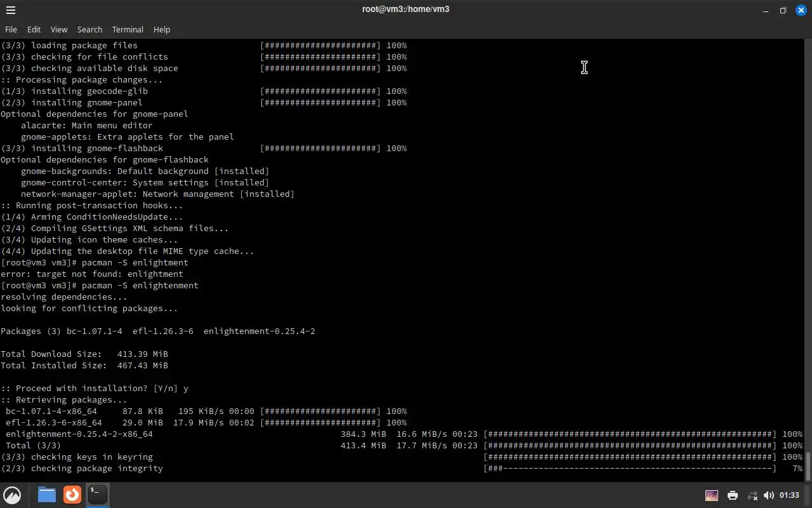Open the application launcher in taskbar
Screen dimensions: 812x508
pyautogui.click(x=12, y=495)
